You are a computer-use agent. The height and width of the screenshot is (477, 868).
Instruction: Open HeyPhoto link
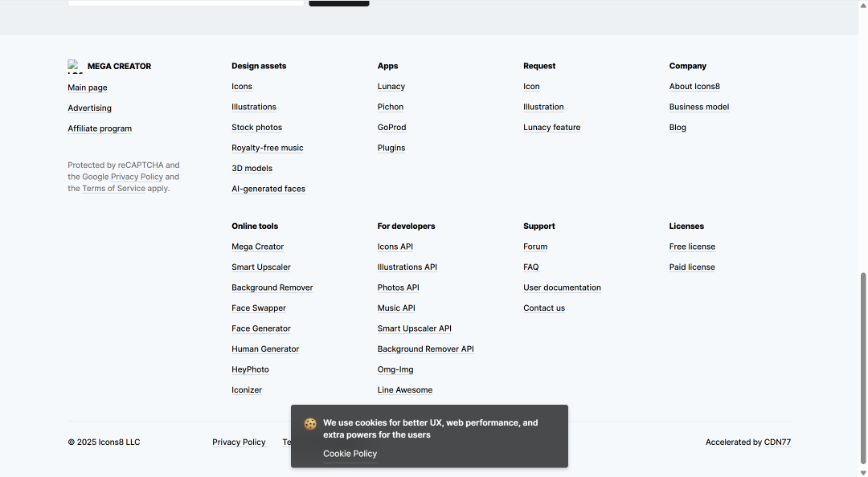(250, 369)
